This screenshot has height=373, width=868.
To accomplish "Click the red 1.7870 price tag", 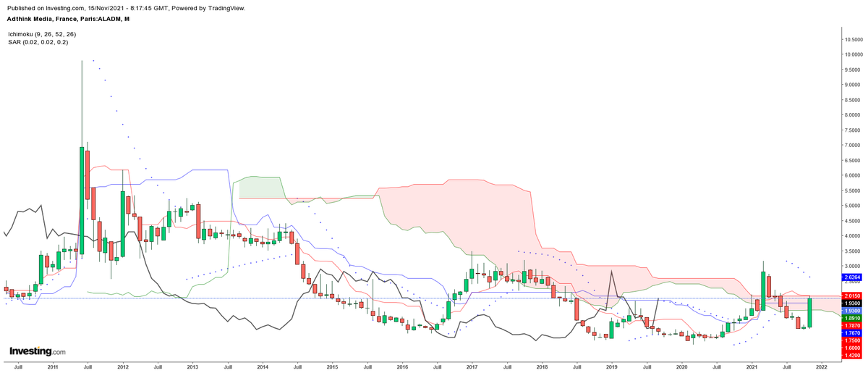I will pyautogui.click(x=851, y=325).
